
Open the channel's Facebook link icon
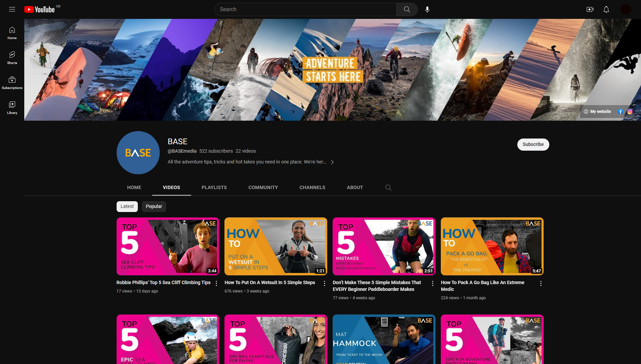pyautogui.click(x=620, y=112)
